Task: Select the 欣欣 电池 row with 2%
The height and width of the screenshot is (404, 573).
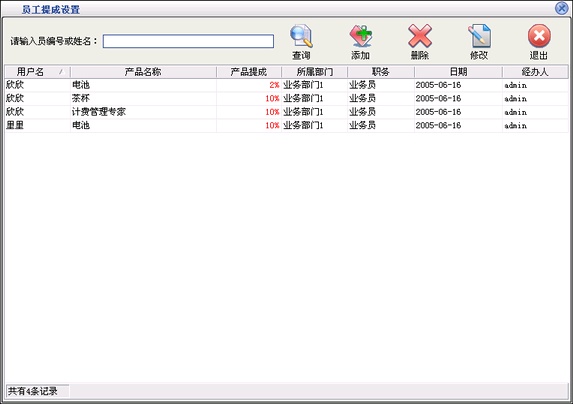Action: pos(286,85)
